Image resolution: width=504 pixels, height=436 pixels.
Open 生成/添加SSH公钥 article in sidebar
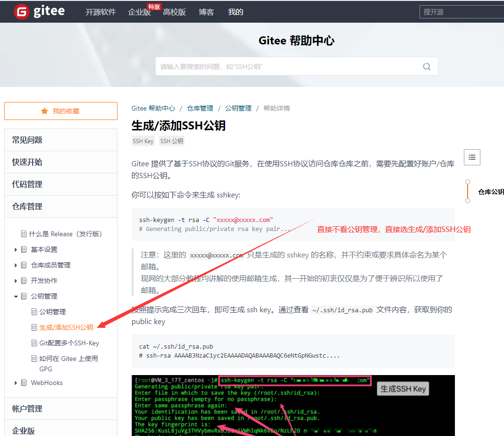[x=66, y=327]
